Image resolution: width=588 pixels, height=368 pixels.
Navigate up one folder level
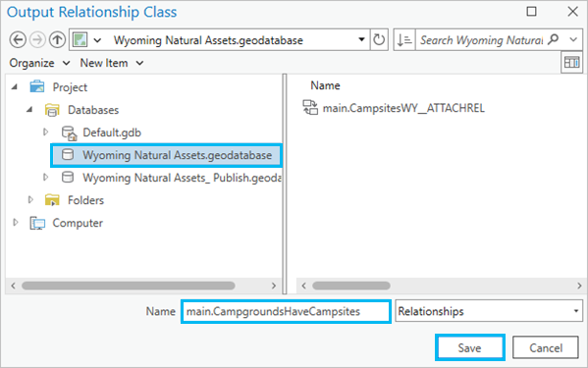pyautogui.click(x=57, y=39)
